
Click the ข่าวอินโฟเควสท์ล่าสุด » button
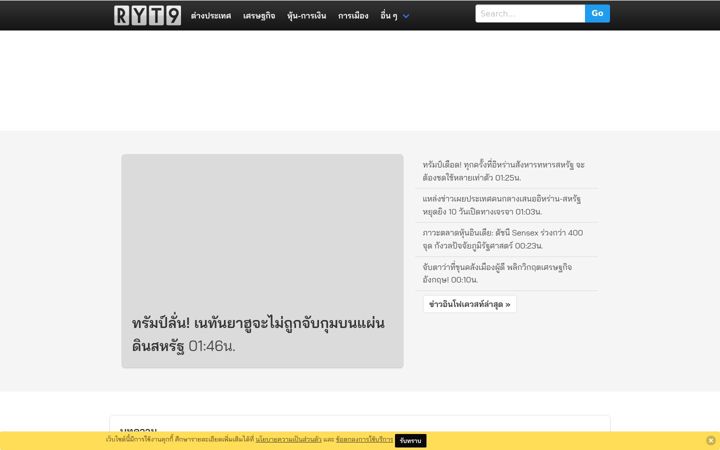[470, 304]
